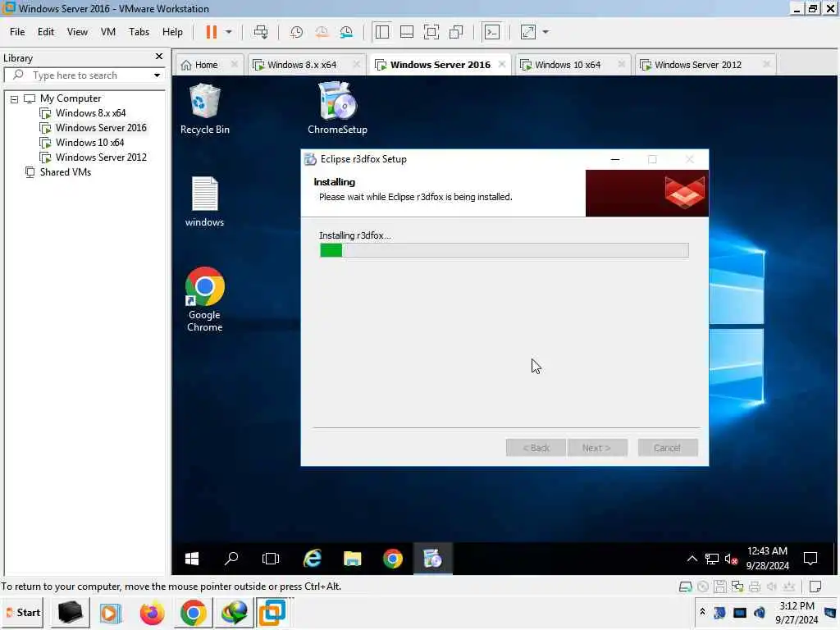The width and height of the screenshot is (840, 630).
Task: Click the Cancel button in r3dfox Setup
Action: [668, 448]
